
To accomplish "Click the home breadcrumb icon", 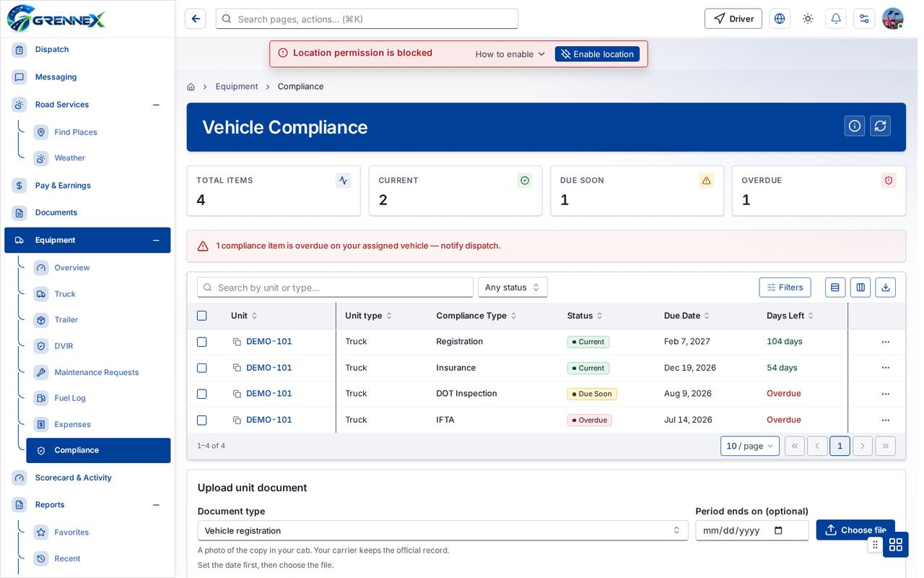I will pyautogui.click(x=191, y=87).
